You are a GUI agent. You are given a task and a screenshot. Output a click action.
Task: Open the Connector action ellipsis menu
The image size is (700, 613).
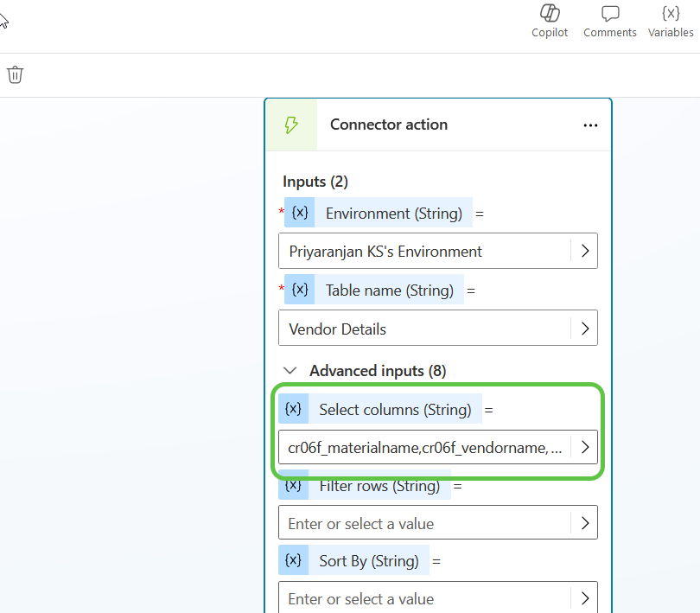[590, 125]
